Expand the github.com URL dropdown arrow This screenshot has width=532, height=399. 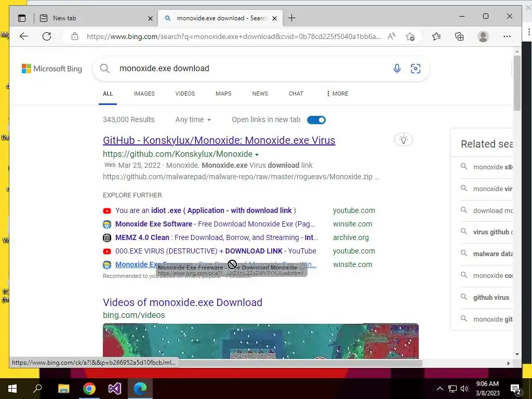click(x=257, y=155)
